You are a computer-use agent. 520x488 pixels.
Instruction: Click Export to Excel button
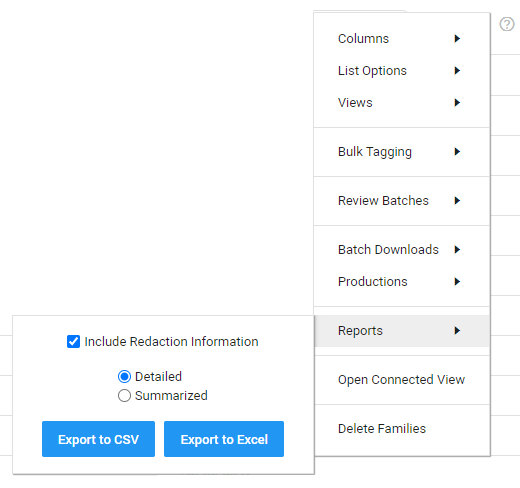tap(224, 439)
